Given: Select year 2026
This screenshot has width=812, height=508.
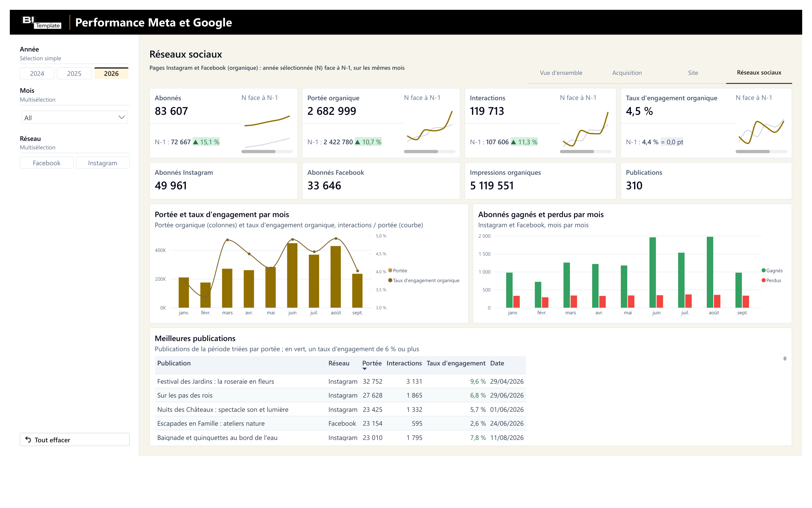Looking at the screenshot, I should [x=111, y=73].
